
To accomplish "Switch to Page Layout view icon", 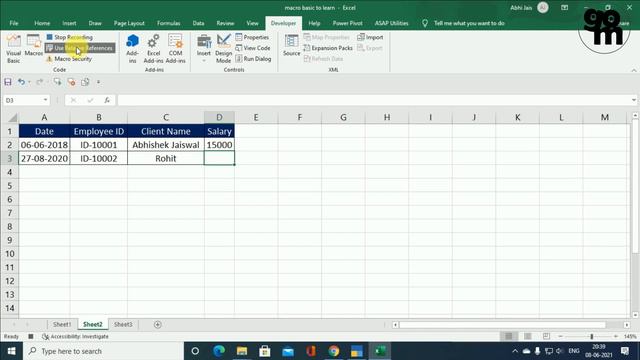I will tap(527, 336).
